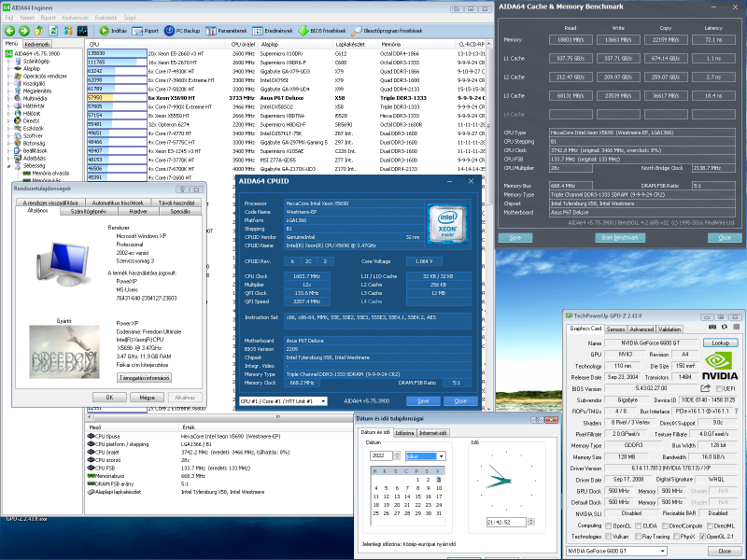Click the GPU-Z refresh icon
747x560 pixels.
[725, 328]
